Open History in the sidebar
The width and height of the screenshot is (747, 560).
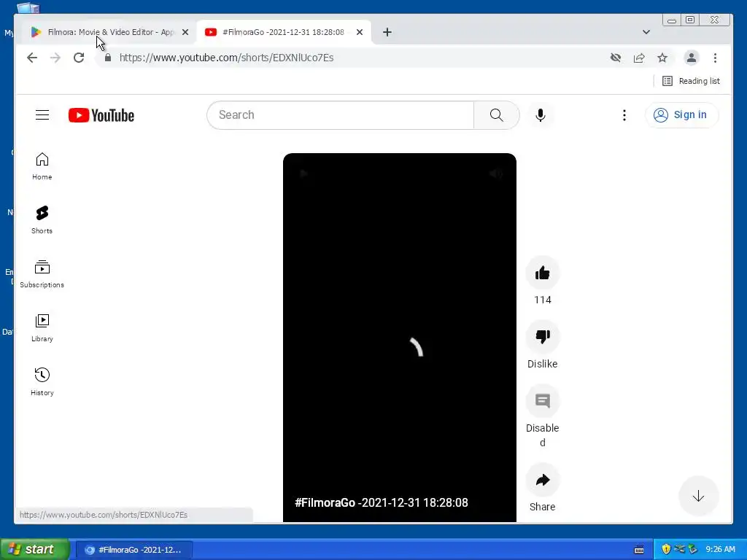pos(42,381)
